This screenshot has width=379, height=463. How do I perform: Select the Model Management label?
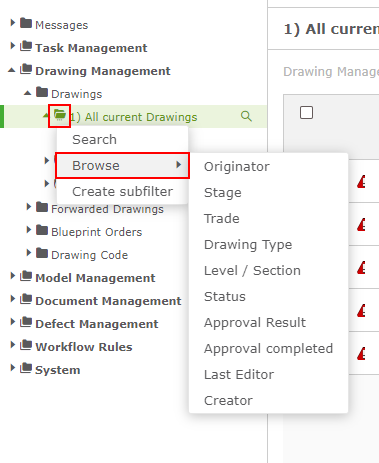95,278
